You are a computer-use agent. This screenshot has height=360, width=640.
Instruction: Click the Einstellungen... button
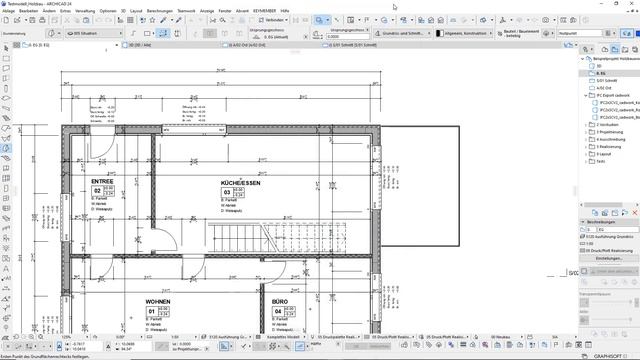coord(609,258)
